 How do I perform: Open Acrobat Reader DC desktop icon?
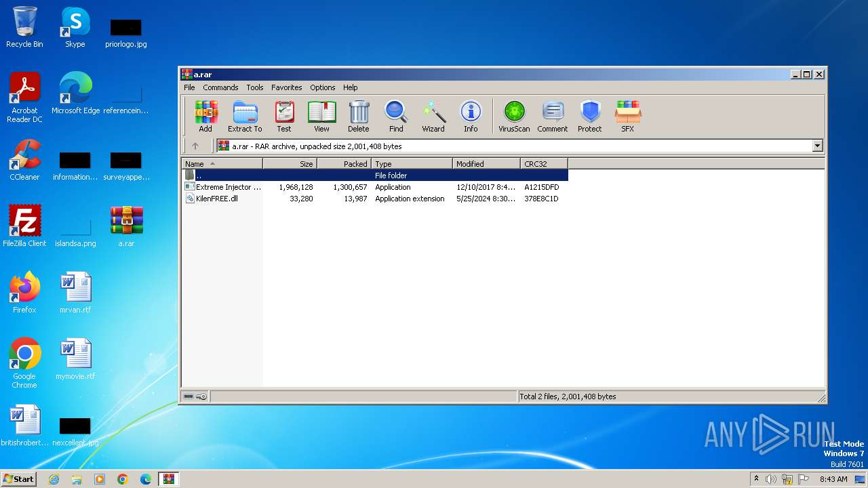click(24, 98)
